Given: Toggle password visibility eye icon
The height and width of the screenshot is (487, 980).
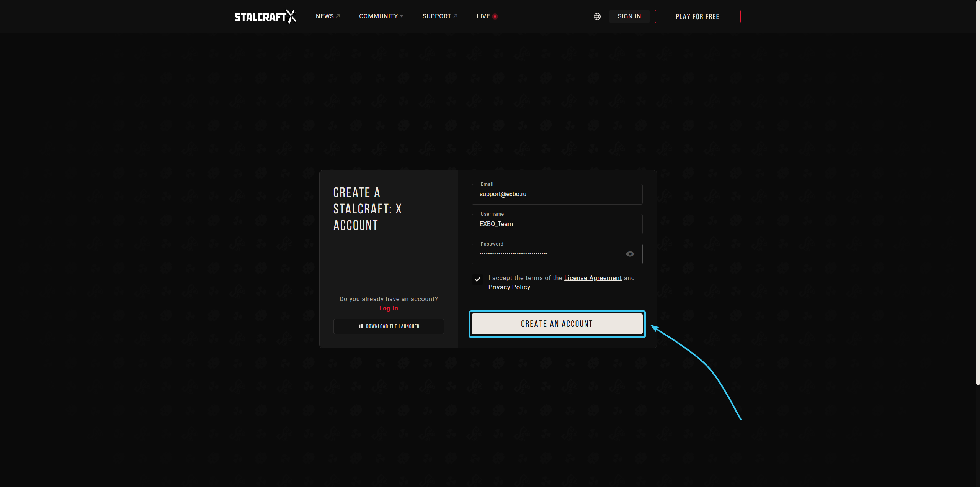Looking at the screenshot, I should point(630,254).
